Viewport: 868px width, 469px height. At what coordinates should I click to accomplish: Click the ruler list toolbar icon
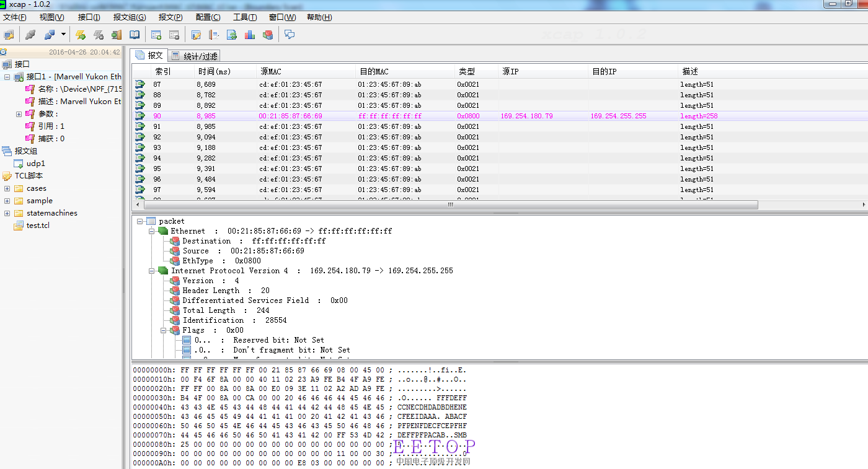(x=214, y=35)
